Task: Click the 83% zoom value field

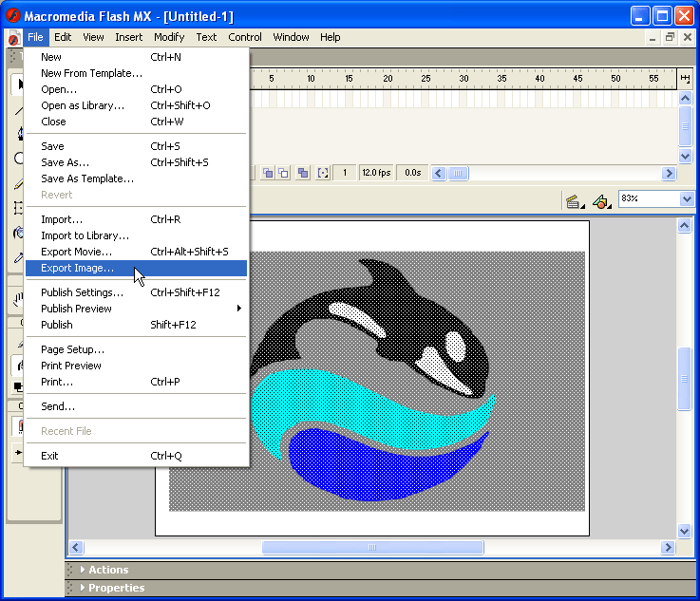Action: [x=649, y=198]
